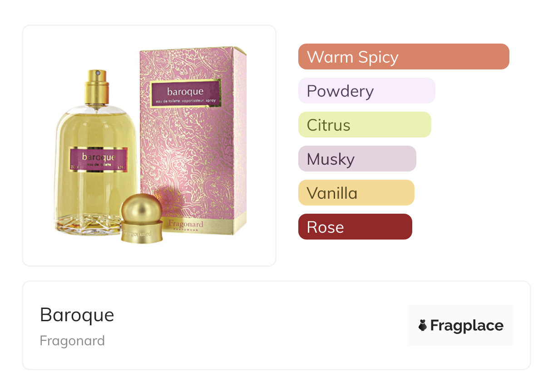553x392 pixels.
Task: Click the perfume bottle in the product image
Action: [96, 154]
